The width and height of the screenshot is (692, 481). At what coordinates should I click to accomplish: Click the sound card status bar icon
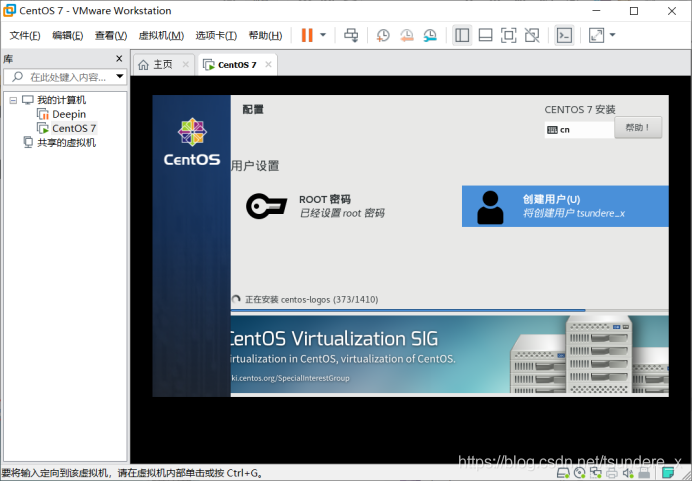[x=628, y=473]
